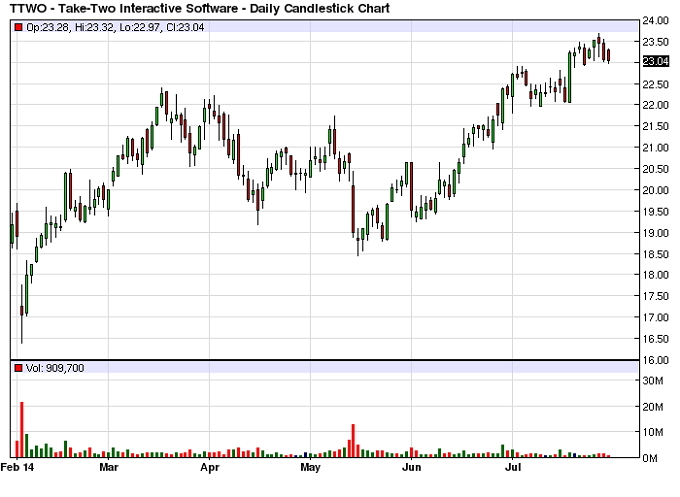Click the highlighted 23.04 current price marker
The image size is (680, 497).
(x=655, y=62)
